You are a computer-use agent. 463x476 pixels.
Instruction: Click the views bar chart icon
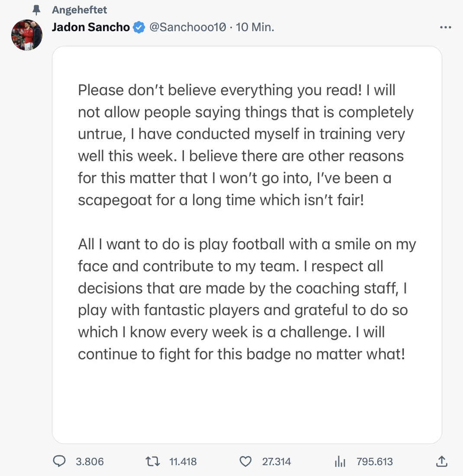tap(341, 462)
